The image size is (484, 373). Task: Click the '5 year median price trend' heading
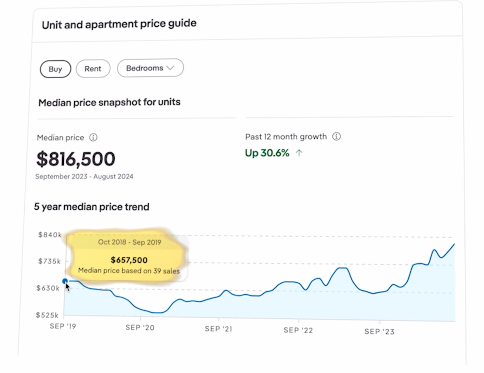click(x=92, y=207)
